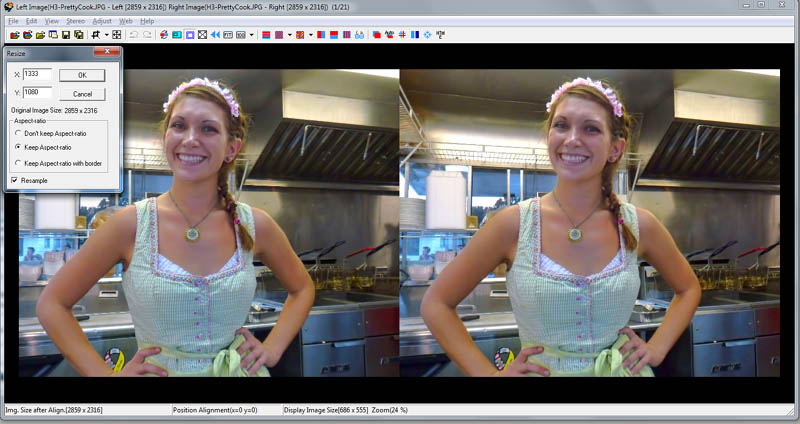
Task: Expand the dropdown arrow beside crop icon
Action: point(105,34)
